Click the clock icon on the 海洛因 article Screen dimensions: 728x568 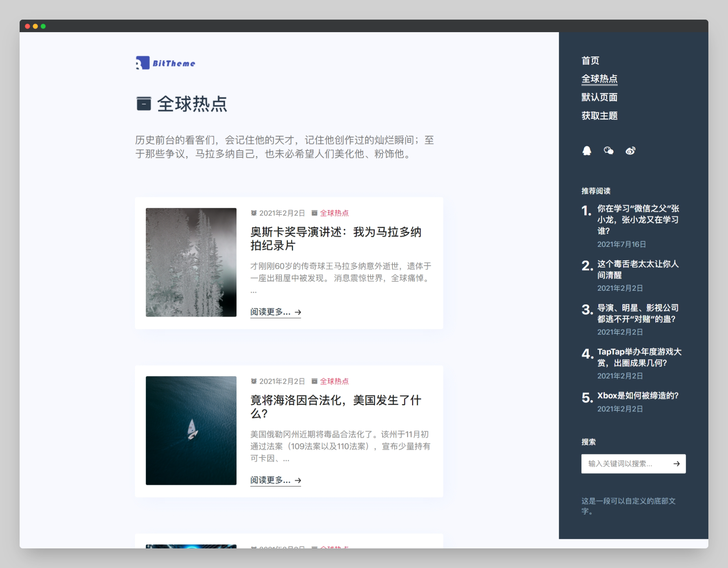pyautogui.click(x=254, y=381)
